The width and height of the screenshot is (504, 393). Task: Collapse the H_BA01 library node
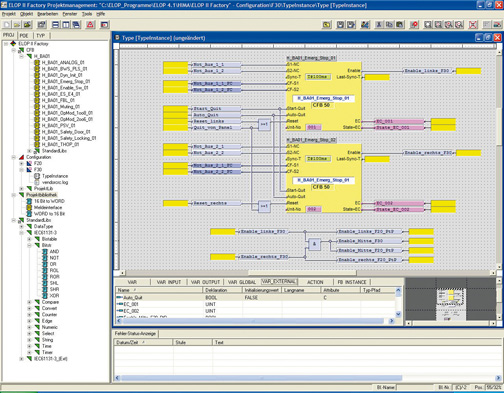[x=22, y=56]
